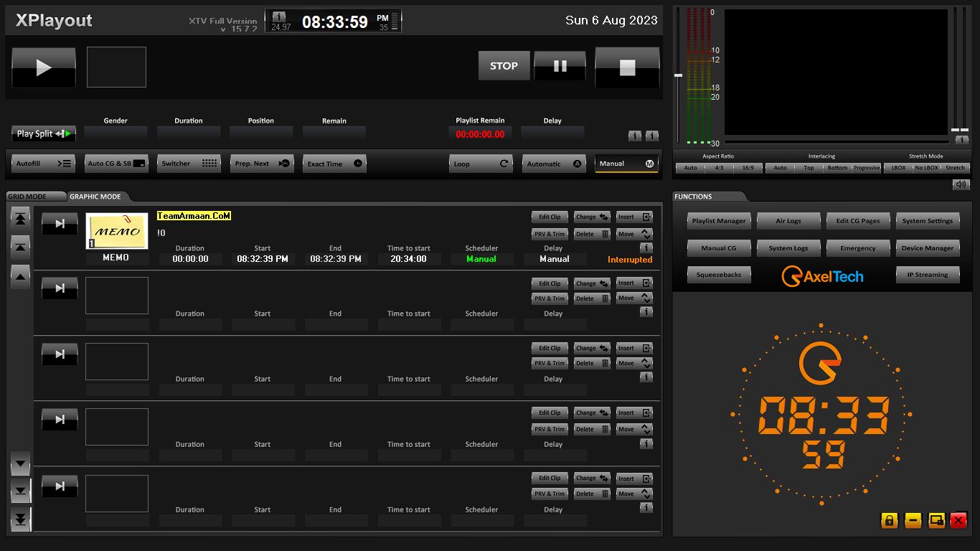Click Insert on the MEMO row
The height and width of the screenshot is (551, 980).
pyautogui.click(x=634, y=217)
